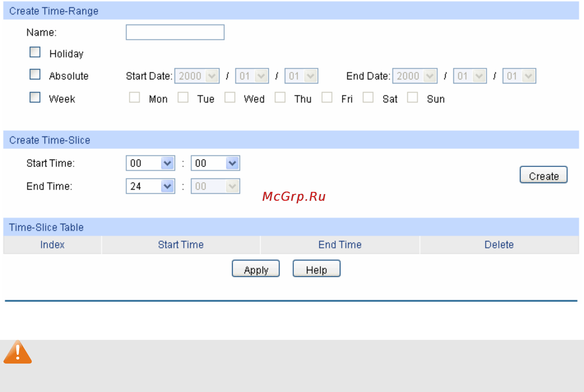Click the Create Time-Slice section heading
Image resolution: width=584 pixels, height=392 pixels.
coord(50,140)
